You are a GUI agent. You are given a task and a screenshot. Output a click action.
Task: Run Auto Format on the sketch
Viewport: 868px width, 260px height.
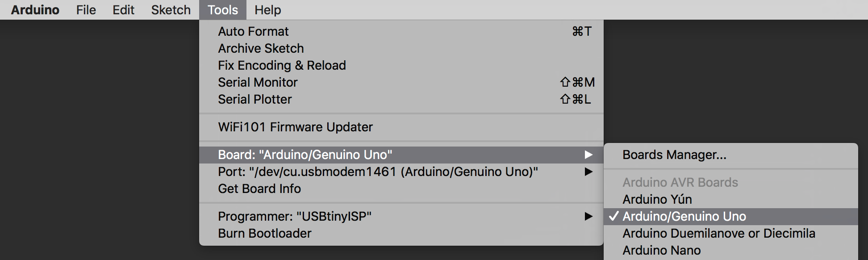(x=253, y=31)
